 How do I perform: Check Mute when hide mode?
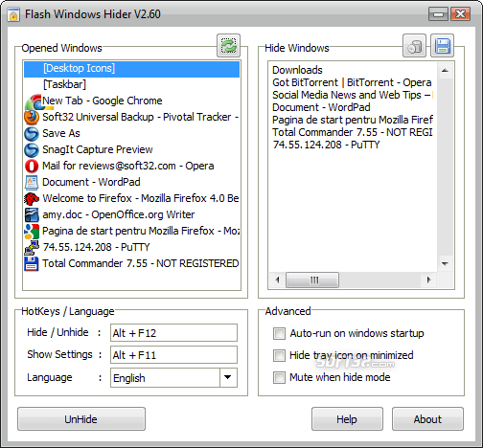coord(279,377)
